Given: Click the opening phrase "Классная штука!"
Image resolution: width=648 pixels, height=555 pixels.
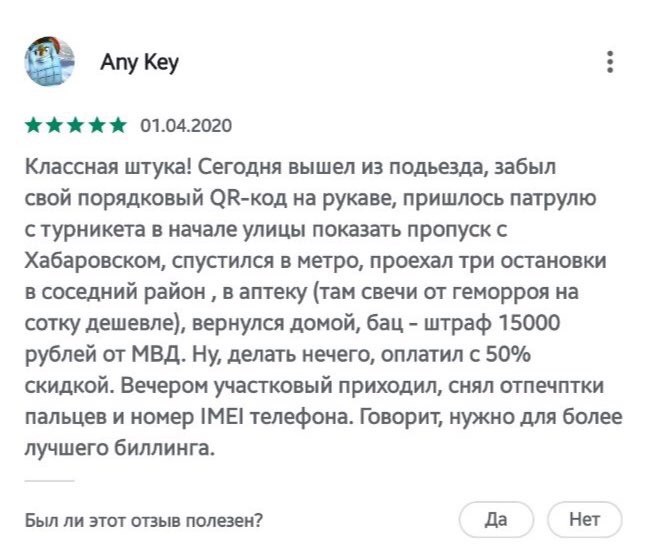Looking at the screenshot, I should pyautogui.click(x=95, y=164).
